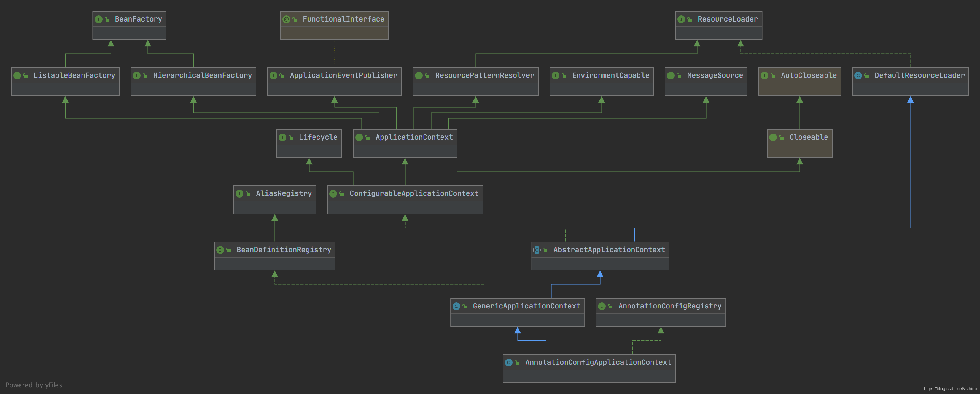Click the annotation icon beside FunctionalInterface
The image size is (980, 394).
coord(286,19)
